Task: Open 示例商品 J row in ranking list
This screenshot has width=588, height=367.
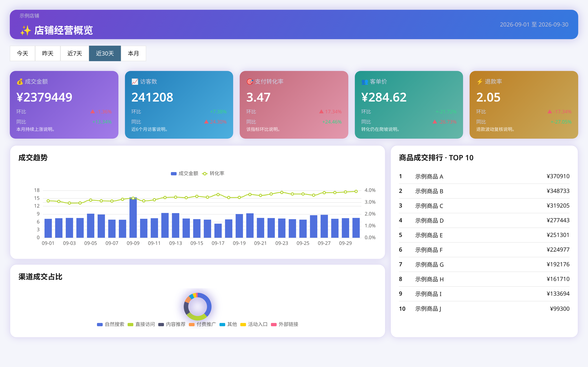Action: coord(484,309)
